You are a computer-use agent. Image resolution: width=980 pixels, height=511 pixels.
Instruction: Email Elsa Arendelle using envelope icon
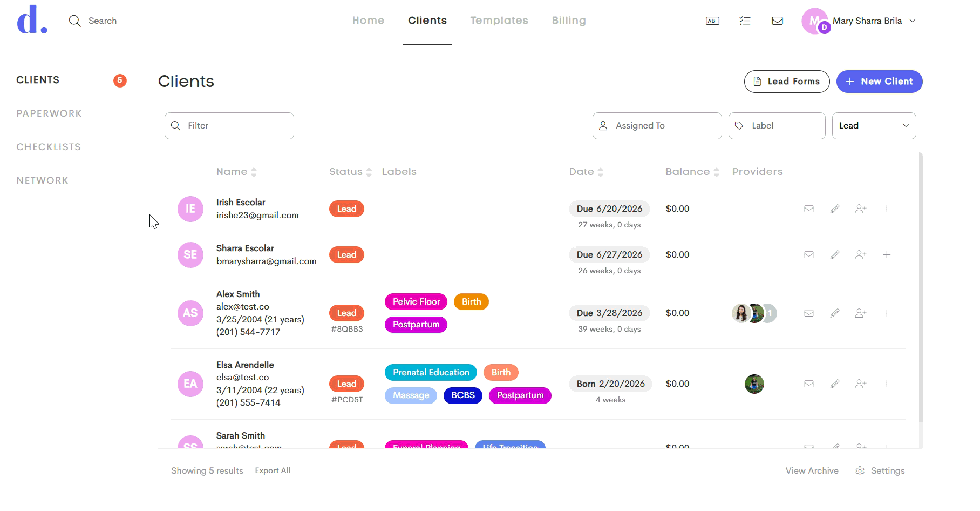(x=809, y=384)
